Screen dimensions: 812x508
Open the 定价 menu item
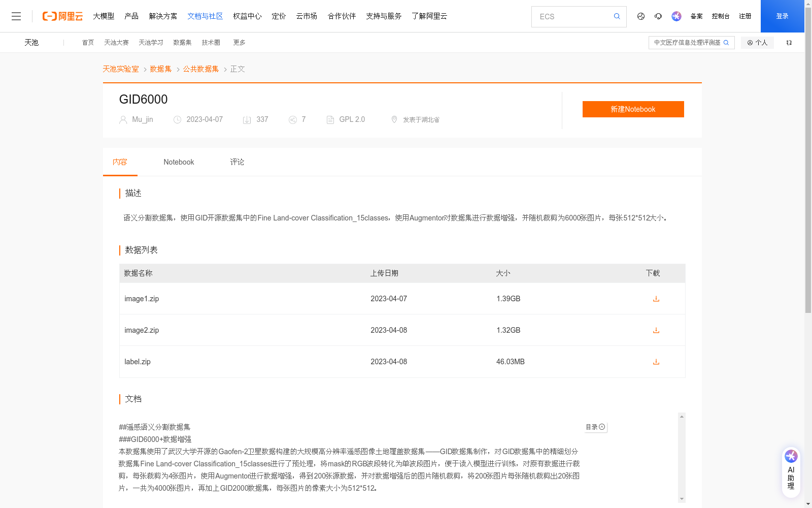pos(279,16)
